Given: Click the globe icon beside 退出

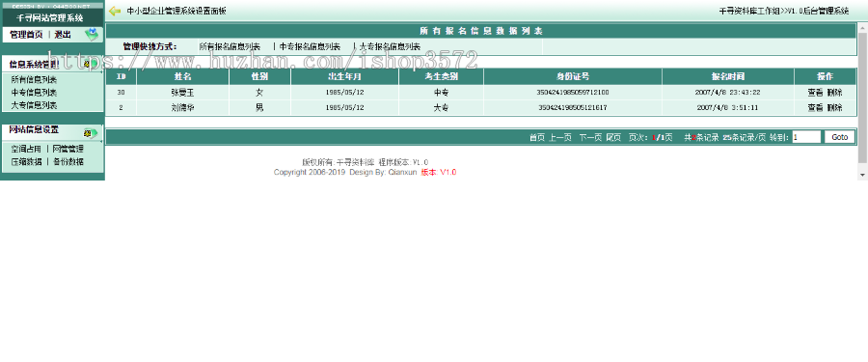Looking at the screenshot, I should [x=92, y=35].
